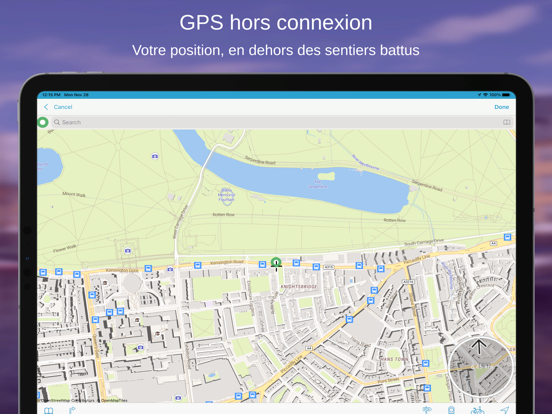This screenshot has width=552, height=414.
Task: Tap the 12:15 PM clock in status bar
Action: tap(51, 95)
